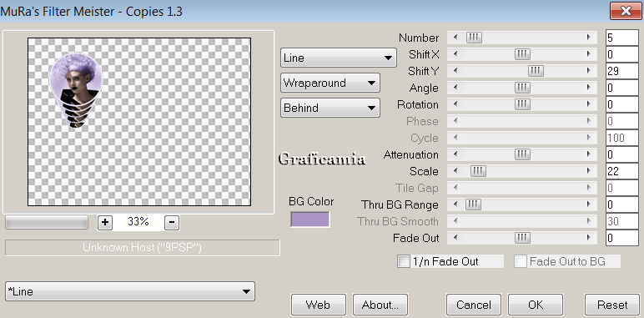Click the Reset button

click(x=612, y=305)
